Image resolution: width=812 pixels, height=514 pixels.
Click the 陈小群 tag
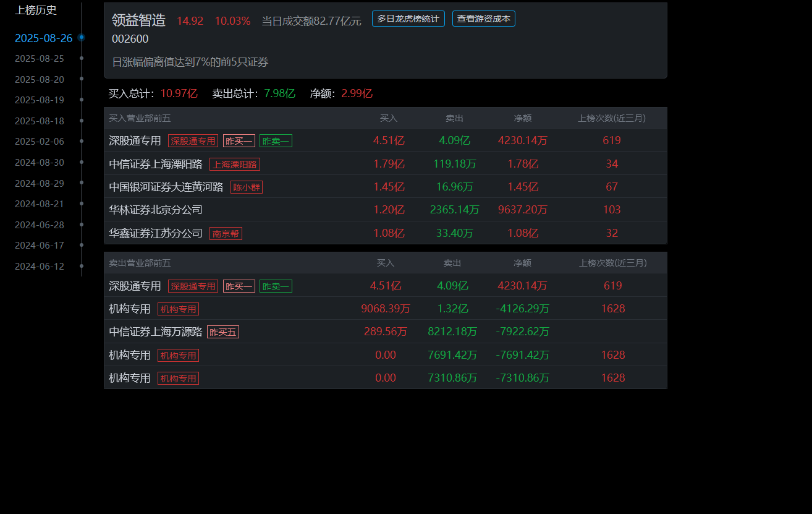coord(247,187)
